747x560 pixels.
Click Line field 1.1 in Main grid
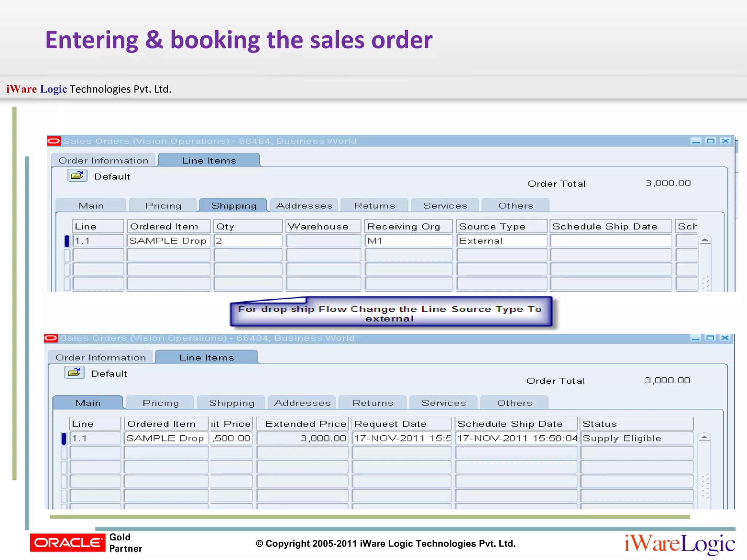point(95,438)
